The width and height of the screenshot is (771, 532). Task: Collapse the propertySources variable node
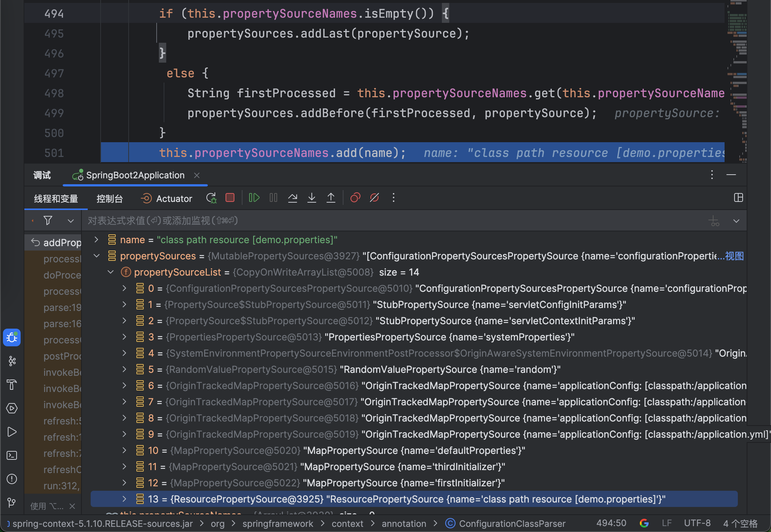coord(97,256)
